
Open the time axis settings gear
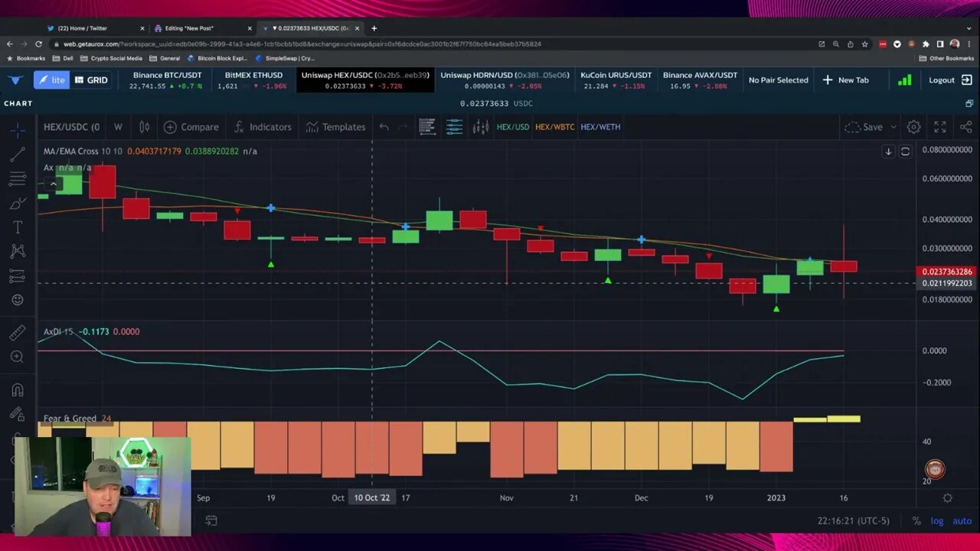(x=947, y=498)
